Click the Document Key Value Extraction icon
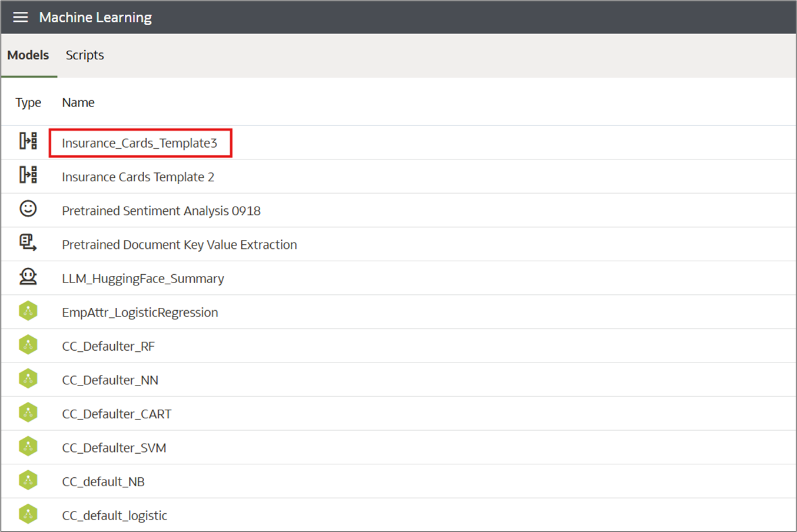This screenshot has width=797, height=532. tap(28, 242)
